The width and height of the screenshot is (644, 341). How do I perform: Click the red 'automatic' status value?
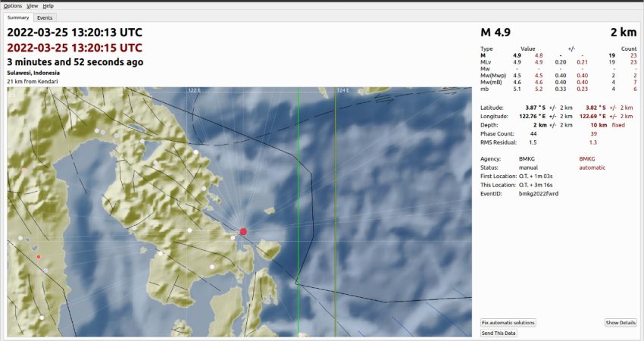click(592, 167)
